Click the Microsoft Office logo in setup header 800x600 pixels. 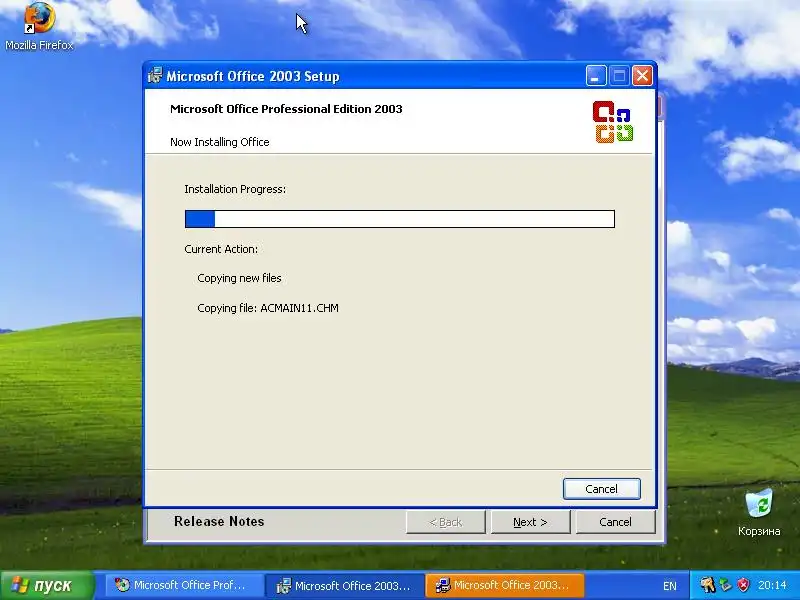613,122
